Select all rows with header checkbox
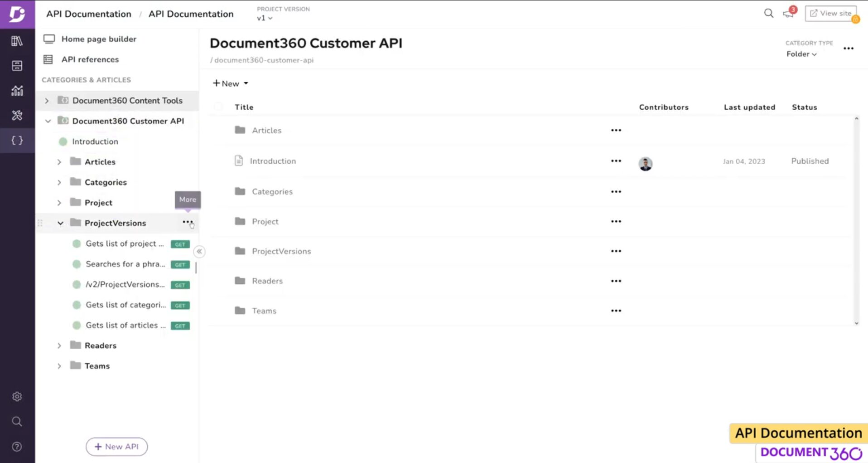The width and height of the screenshot is (868, 463). click(x=218, y=107)
